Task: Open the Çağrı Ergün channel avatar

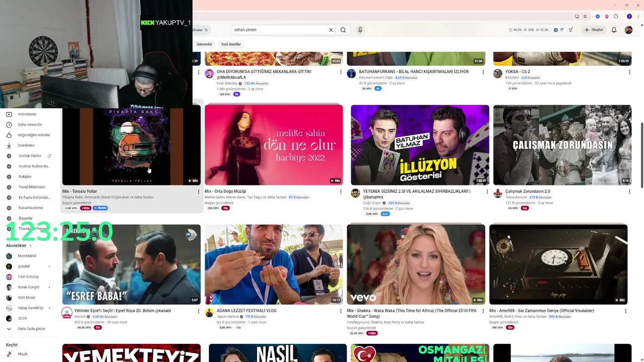Action: coord(355,194)
